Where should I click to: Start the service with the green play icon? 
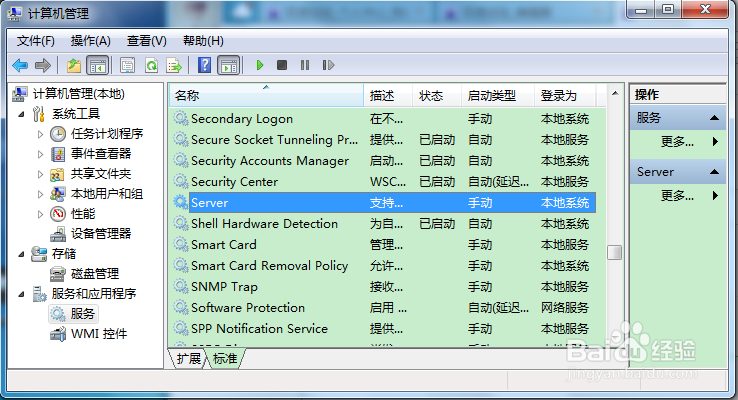pos(259,65)
